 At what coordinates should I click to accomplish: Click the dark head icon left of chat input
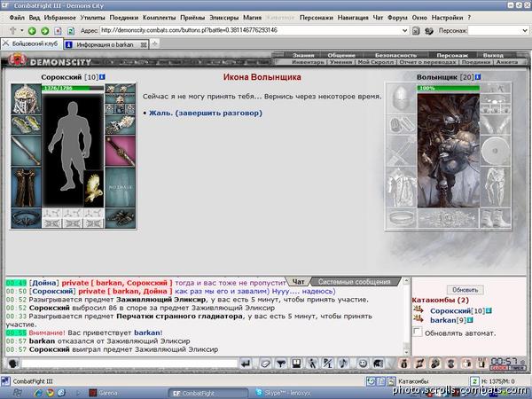(x=13, y=364)
